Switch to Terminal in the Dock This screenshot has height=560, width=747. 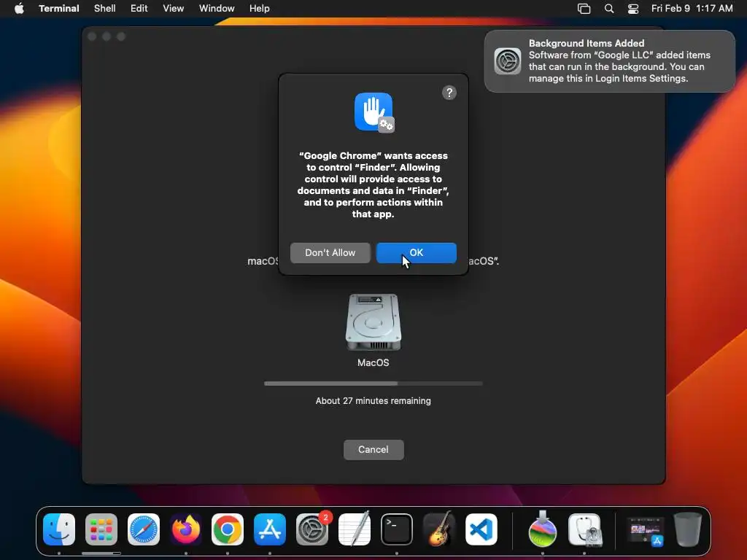coord(397,529)
